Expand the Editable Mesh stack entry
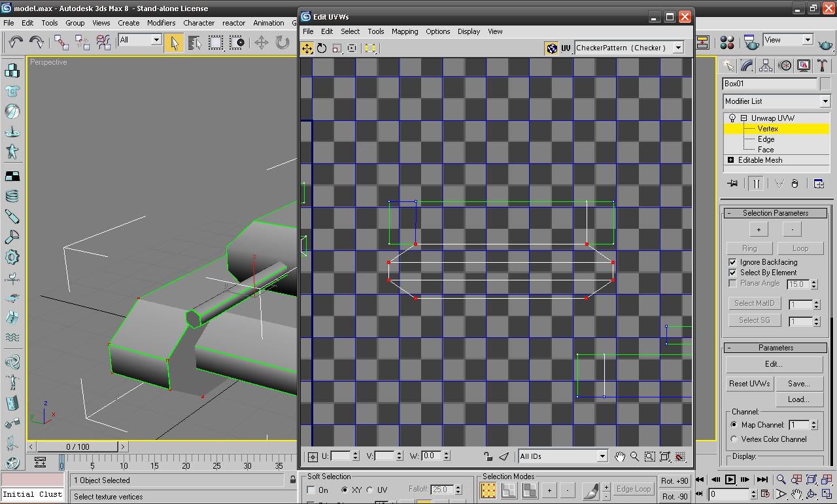The width and height of the screenshot is (837, 504). click(x=731, y=160)
